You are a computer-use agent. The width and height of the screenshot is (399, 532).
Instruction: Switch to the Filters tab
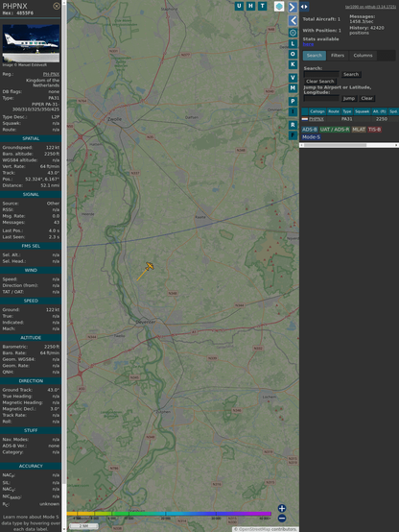pos(338,56)
